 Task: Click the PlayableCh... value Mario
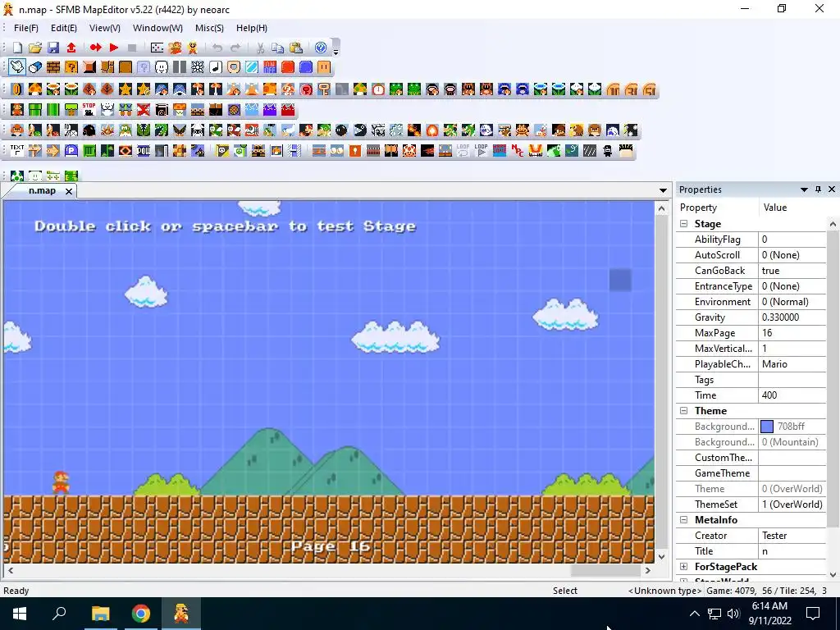tap(792, 364)
